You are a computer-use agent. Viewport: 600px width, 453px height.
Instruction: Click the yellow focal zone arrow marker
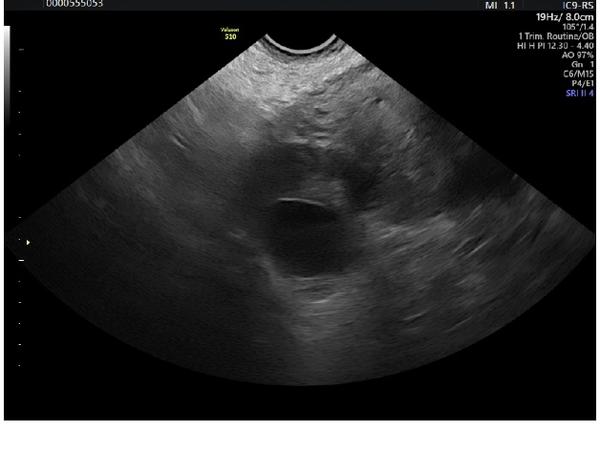coord(28,242)
